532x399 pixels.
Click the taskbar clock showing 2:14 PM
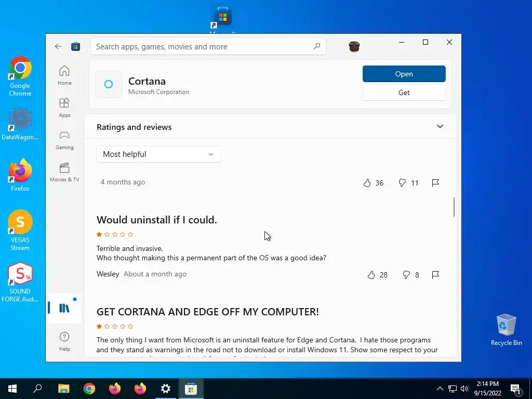(x=487, y=389)
